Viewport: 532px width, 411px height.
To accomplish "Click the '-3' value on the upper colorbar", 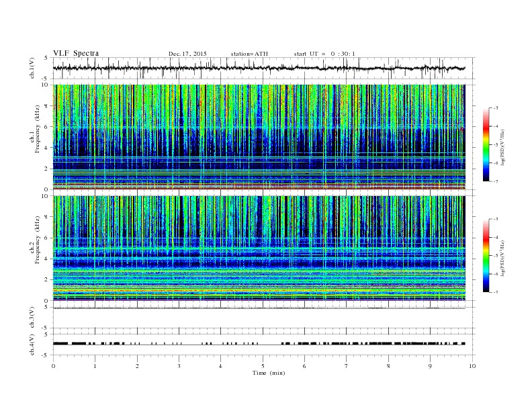I will coord(496,108).
